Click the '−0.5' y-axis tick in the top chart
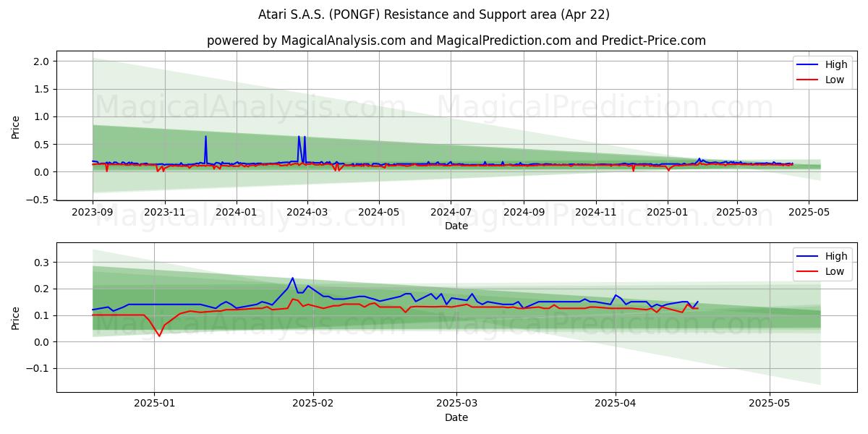Image resolution: width=868 pixels, height=434 pixels. (38, 200)
